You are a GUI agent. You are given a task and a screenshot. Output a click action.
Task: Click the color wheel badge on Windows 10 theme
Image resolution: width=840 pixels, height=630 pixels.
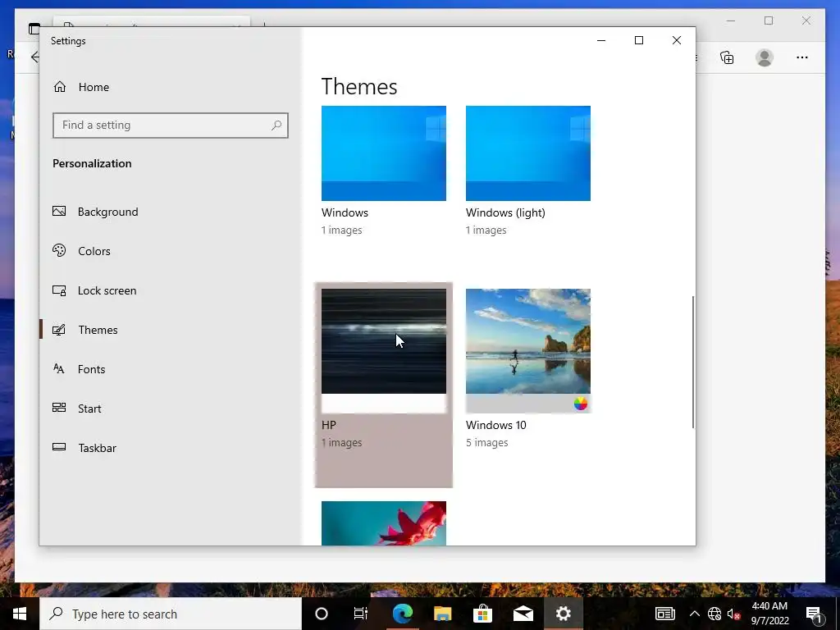pos(581,404)
